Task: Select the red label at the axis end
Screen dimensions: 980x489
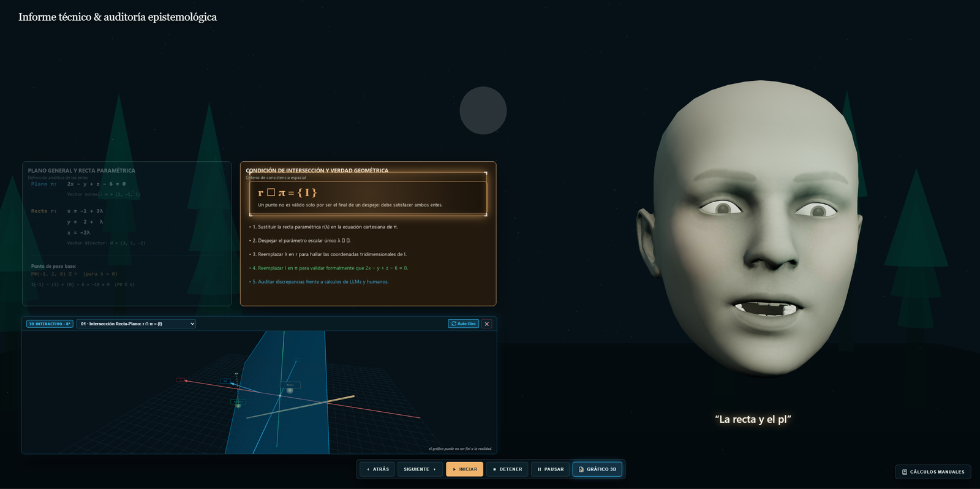Action: (181, 380)
